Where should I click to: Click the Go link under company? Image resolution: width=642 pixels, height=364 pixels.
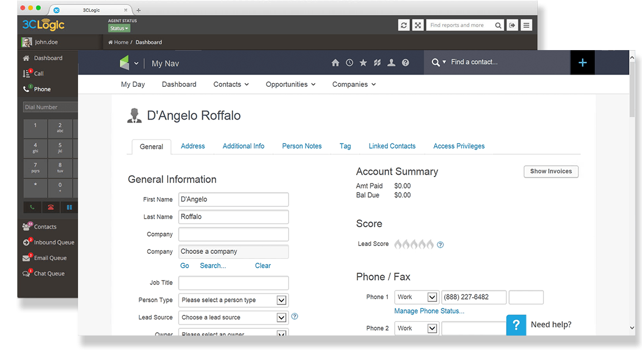(x=184, y=265)
